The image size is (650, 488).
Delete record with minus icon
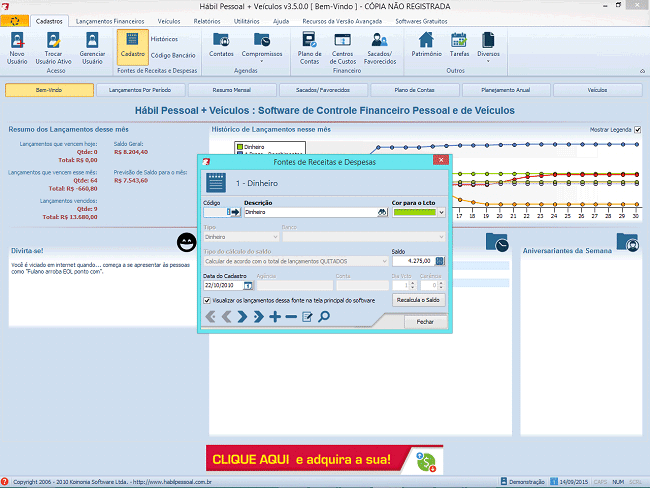291,317
